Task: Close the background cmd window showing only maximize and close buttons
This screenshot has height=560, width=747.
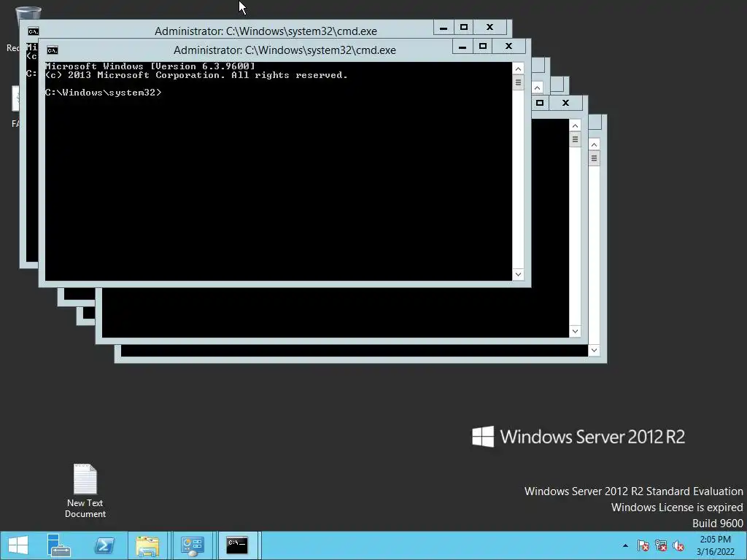Action: tap(565, 103)
